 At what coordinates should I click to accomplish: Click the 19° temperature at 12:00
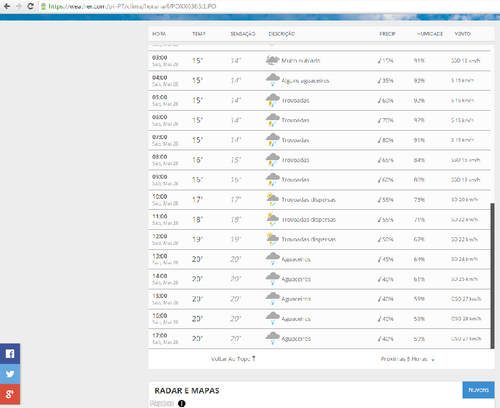click(197, 239)
